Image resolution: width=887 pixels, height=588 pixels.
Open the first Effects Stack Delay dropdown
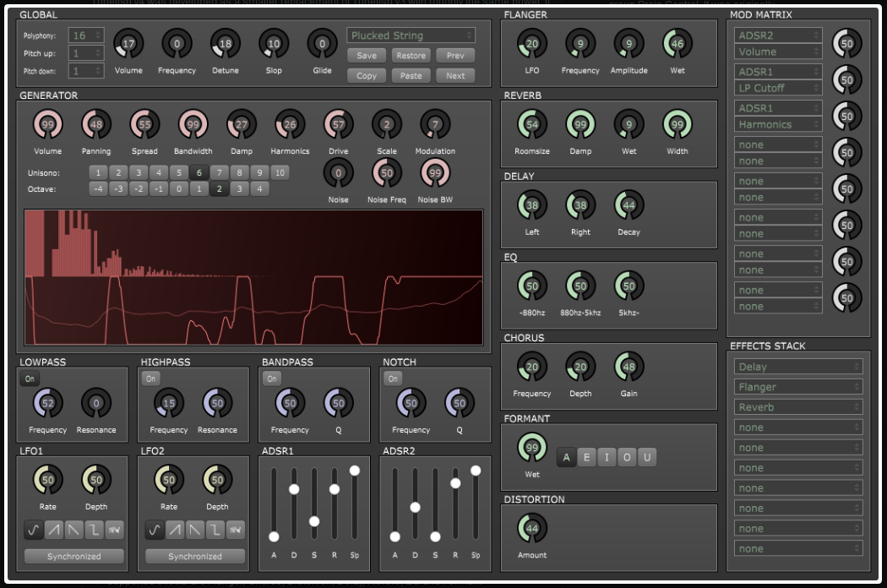coord(797,366)
